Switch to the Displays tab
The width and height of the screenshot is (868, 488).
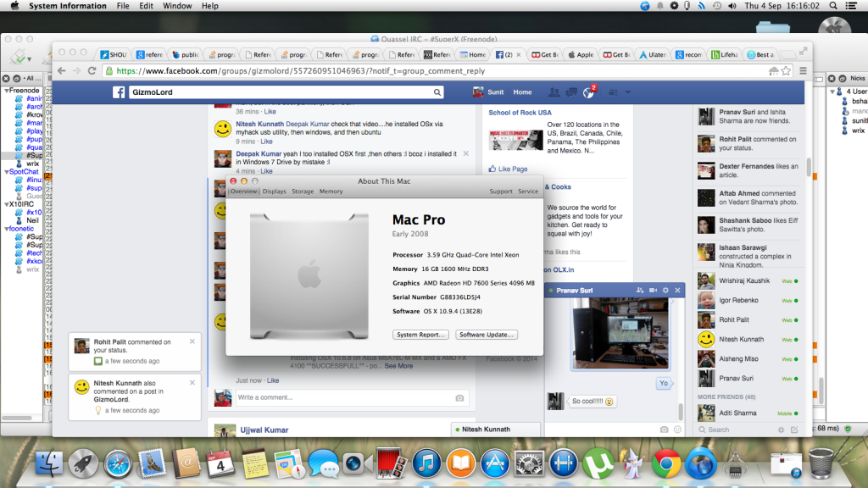[274, 191]
